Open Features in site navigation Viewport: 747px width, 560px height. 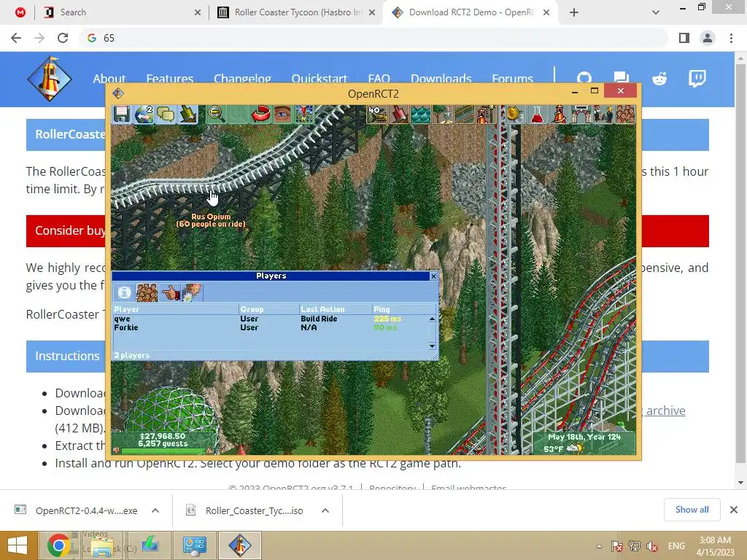pyautogui.click(x=169, y=79)
